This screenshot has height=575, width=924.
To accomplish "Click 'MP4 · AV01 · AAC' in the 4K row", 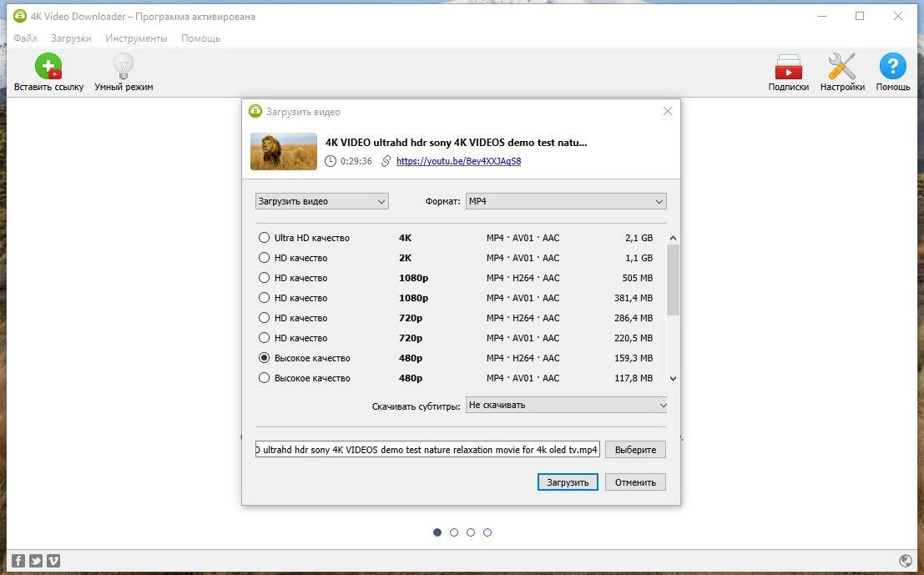I will (x=523, y=238).
